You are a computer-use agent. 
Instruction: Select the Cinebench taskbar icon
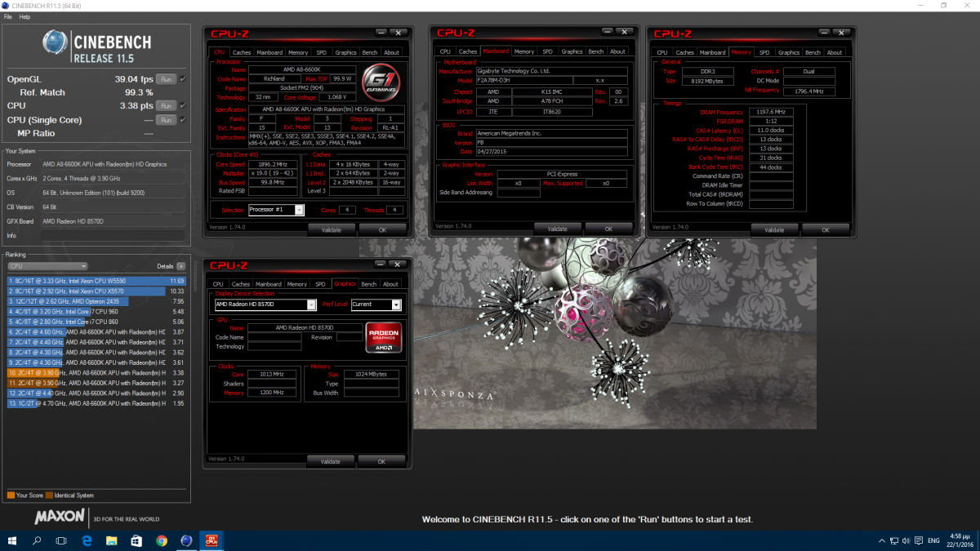click(x=186, y=540)
